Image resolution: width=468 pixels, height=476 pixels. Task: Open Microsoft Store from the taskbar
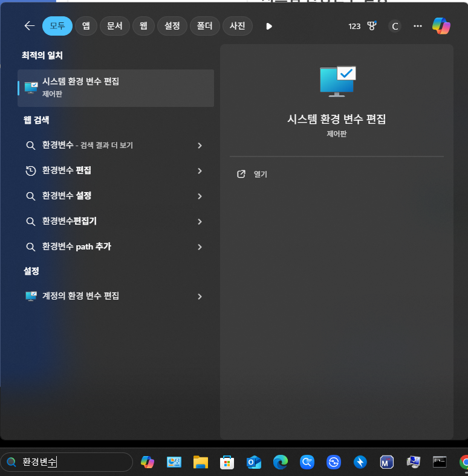point(227,462)
